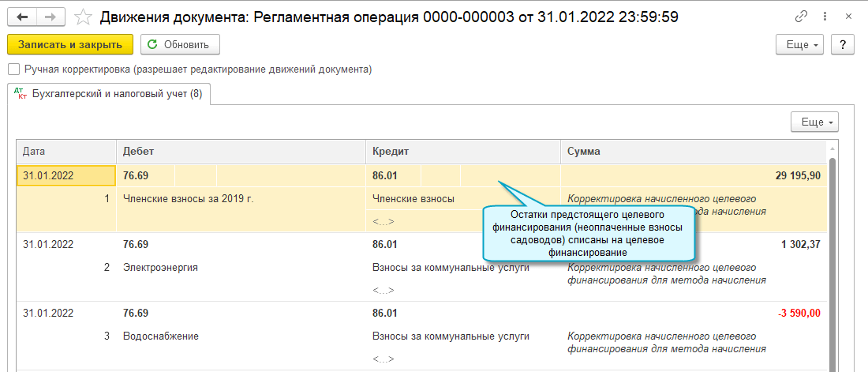Click the forward navigation arrow
Viewport: 868px width, 372px height.
51,16
